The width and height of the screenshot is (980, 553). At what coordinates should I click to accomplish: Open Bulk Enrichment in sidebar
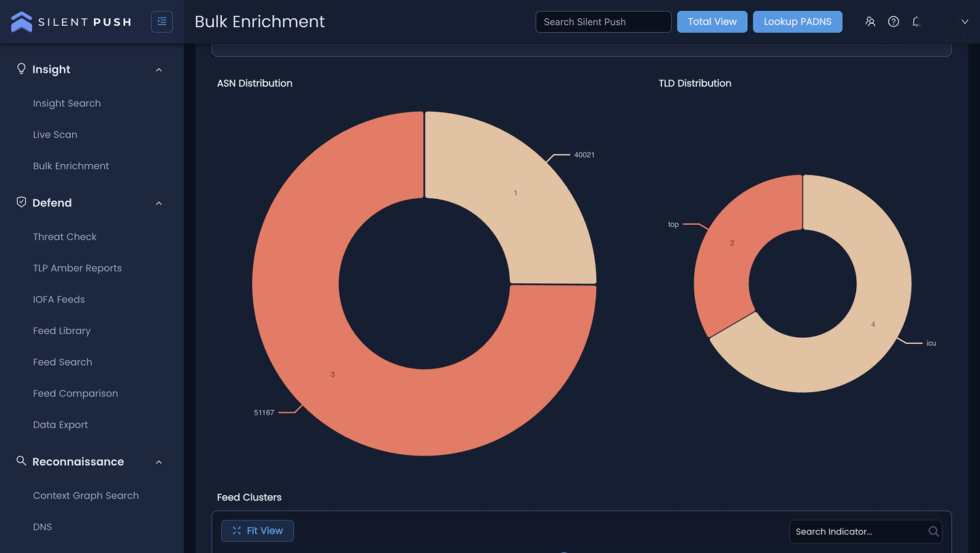(x=71, y=166)
